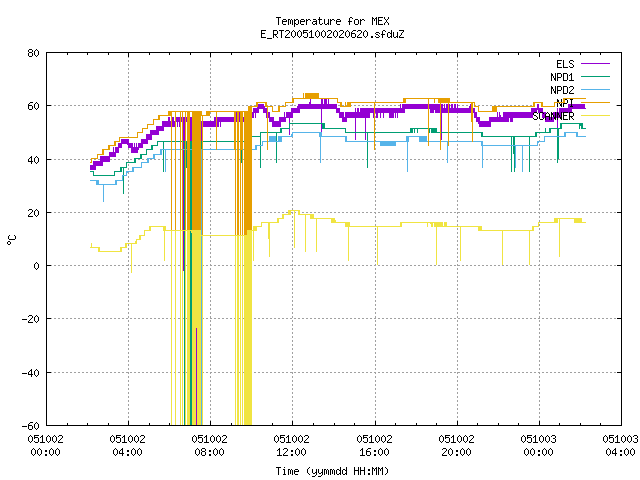Click the SCANNER legend label
The width and height of the screenshot is (640, 480).
point(553,116)
